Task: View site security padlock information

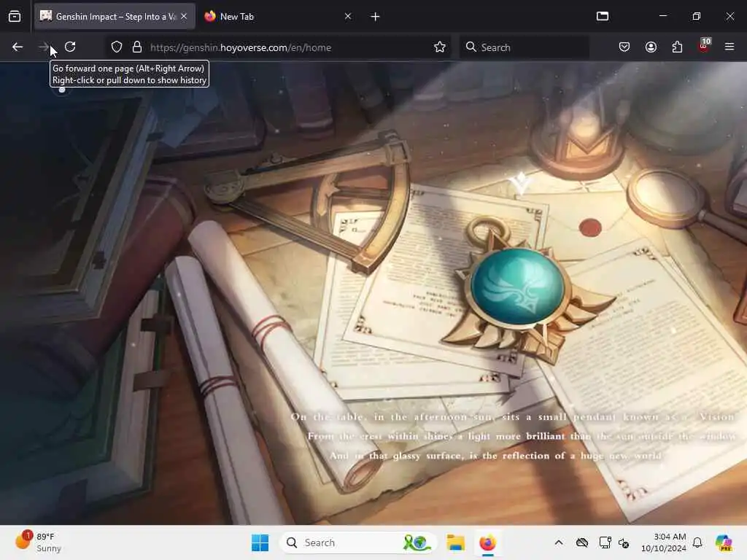Action: pos(137,47)
